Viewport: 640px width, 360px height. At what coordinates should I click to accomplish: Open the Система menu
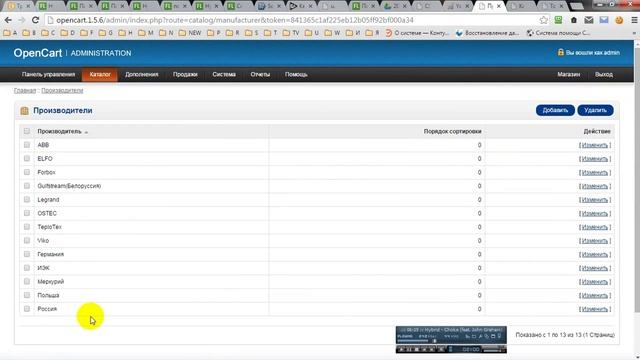point(224,74)
